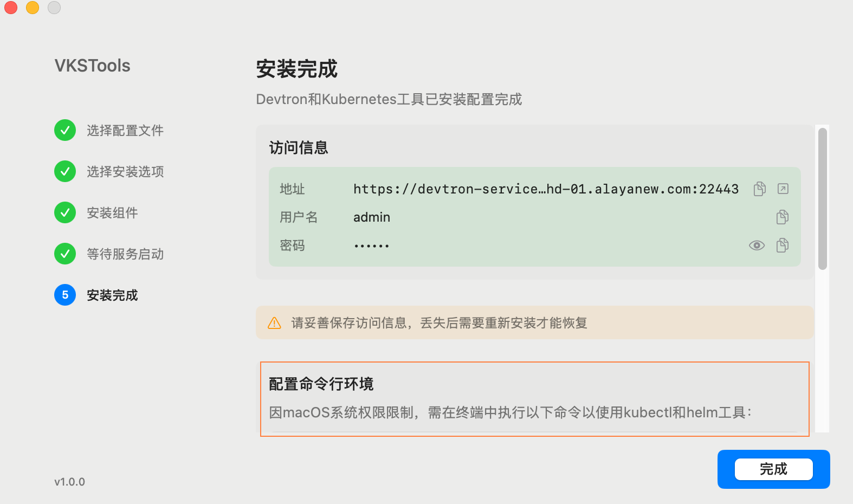
Task: Click the devtron-service URL text
Action: 546,189
